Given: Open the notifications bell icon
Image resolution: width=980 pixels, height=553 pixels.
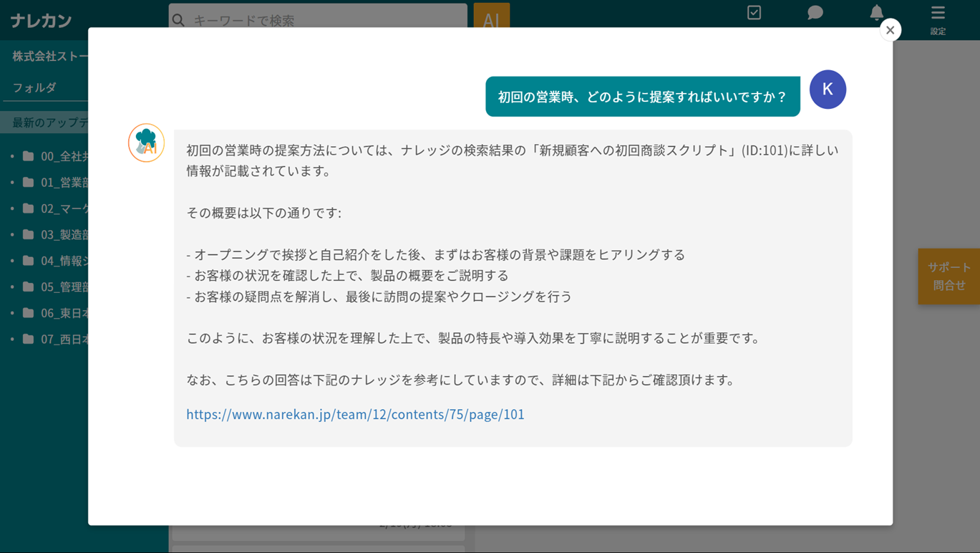Looking at the screenshot, I should (x=876, y=12).
